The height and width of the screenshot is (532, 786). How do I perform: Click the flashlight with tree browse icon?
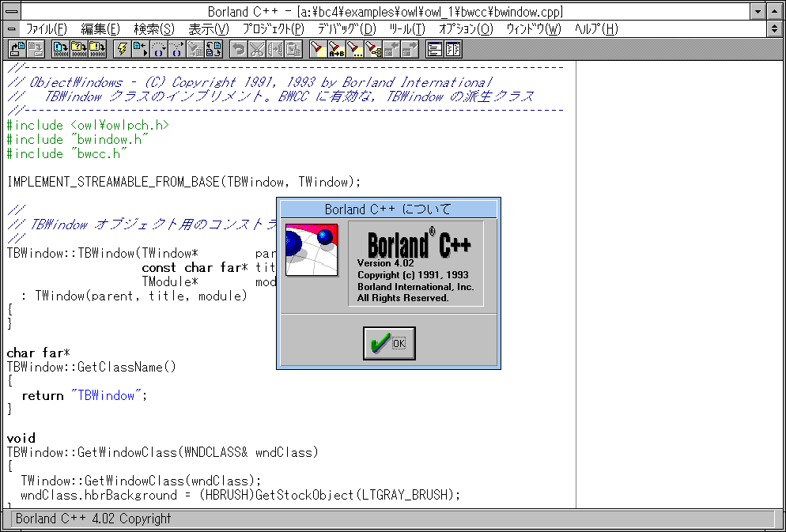tap(372, 48)
